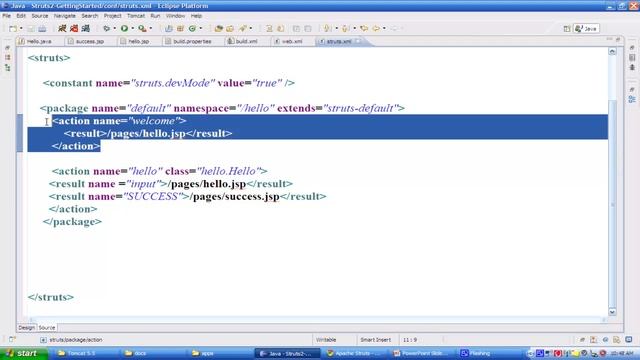Image resolution: width=640 pixels, height=360 pixels.
Task: Switch to the Java perspective button
Action: tap(586, 29)
